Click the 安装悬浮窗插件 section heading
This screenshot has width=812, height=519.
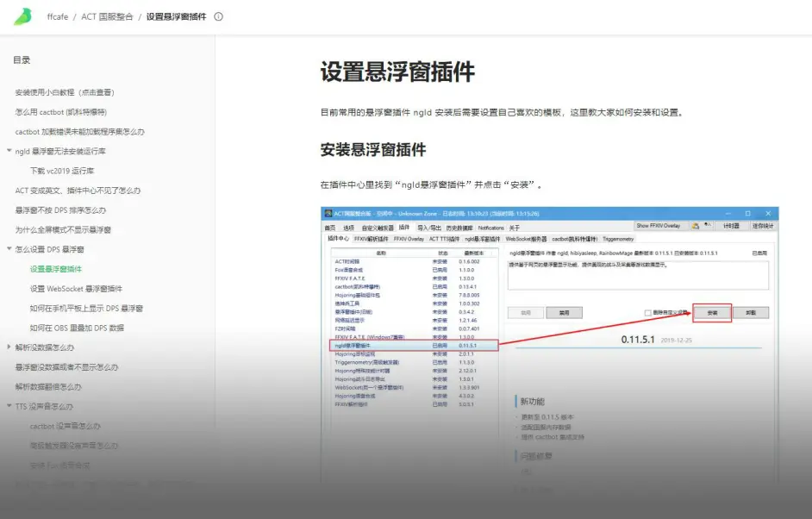(373, 150)
